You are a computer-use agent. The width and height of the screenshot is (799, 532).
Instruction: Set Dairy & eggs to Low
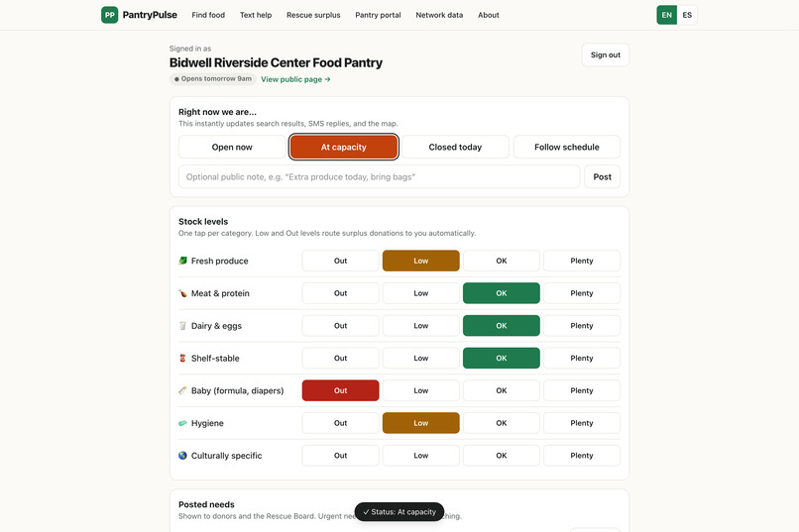pyautogui.click(x=421, y=326)
